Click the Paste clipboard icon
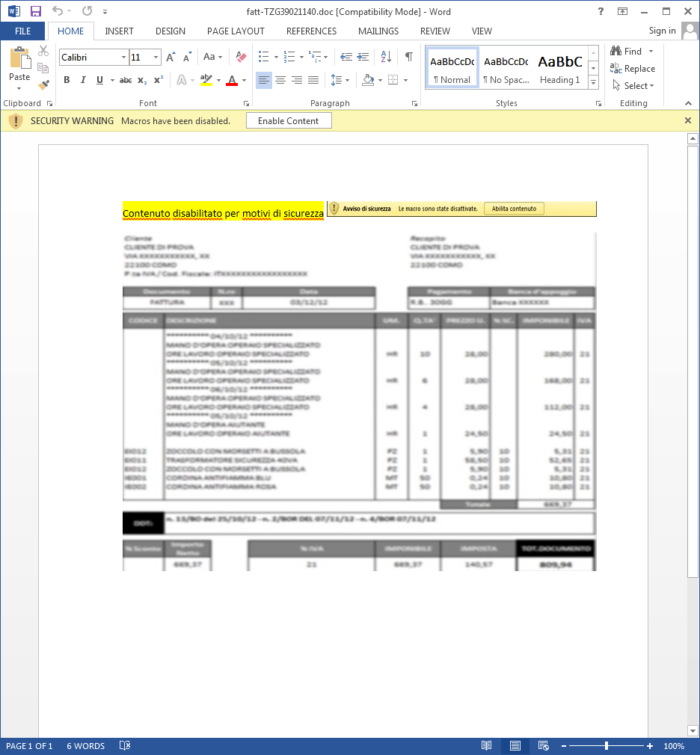Screen dimensions: 700x755 (19, 58)
